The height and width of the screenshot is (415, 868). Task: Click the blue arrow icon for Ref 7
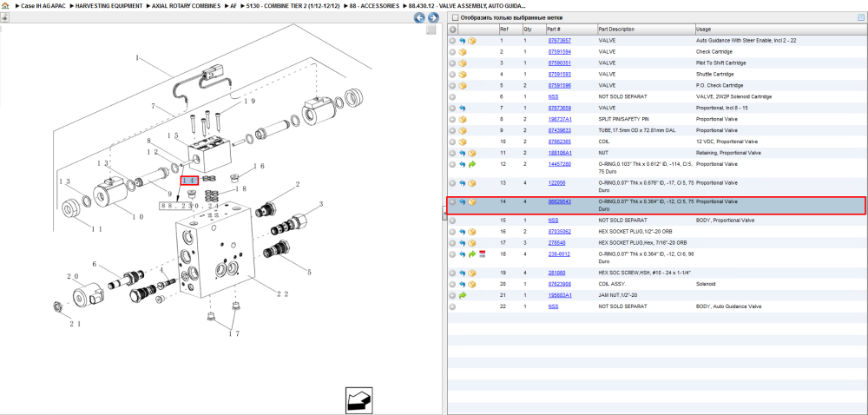[x=463, y=108]
